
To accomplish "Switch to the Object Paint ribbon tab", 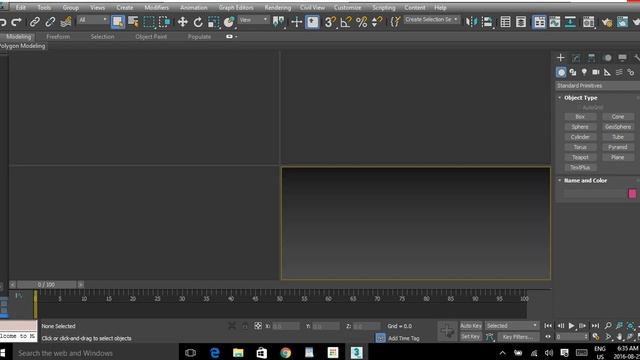I will coord(151,37).
